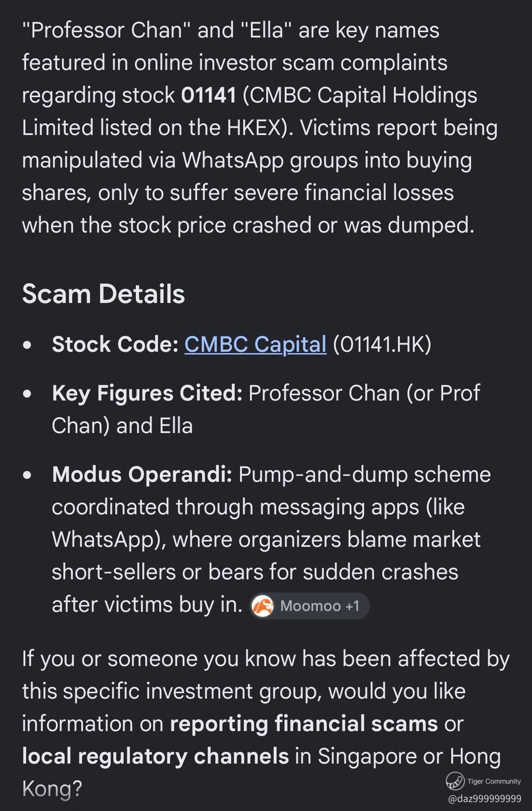Select the @daz999999999 username watermark

[484, 799]
